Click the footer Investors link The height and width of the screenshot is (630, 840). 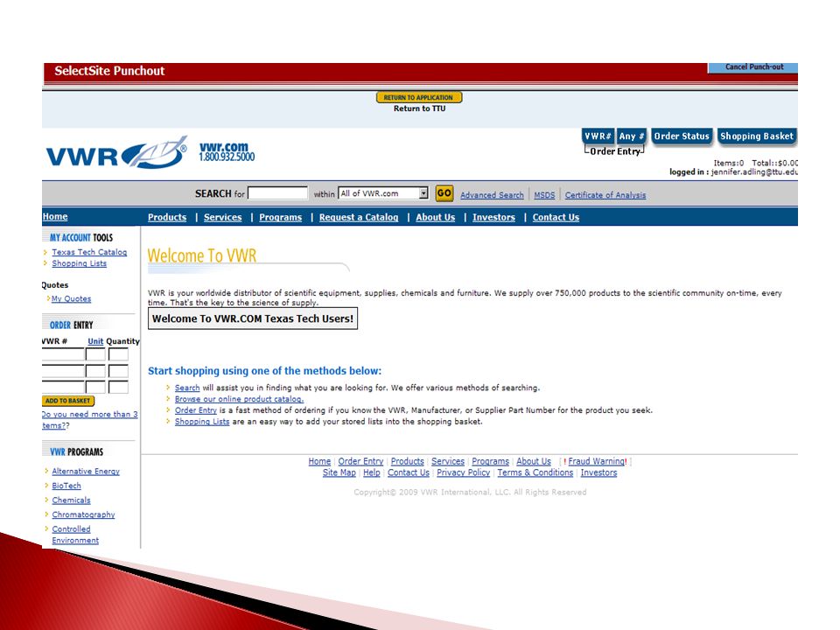[598, 472]
